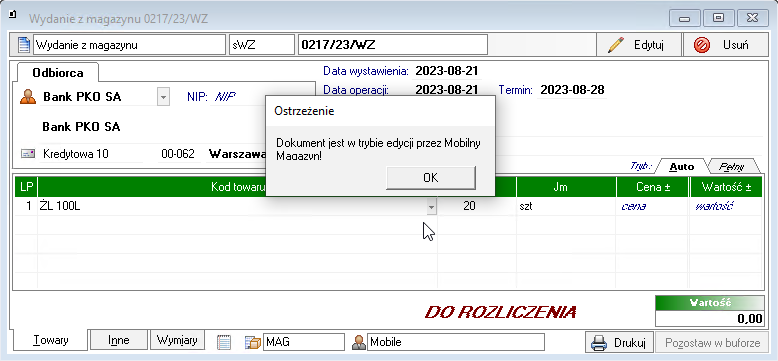
Task: Click the DO ROZLICZENIA status label
Action: (x=501, y=312)
